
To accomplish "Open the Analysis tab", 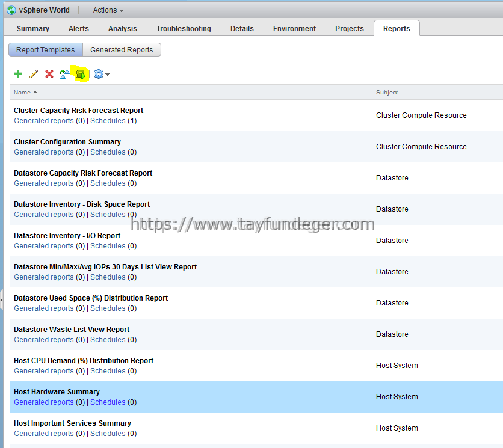I will (123, 28).
